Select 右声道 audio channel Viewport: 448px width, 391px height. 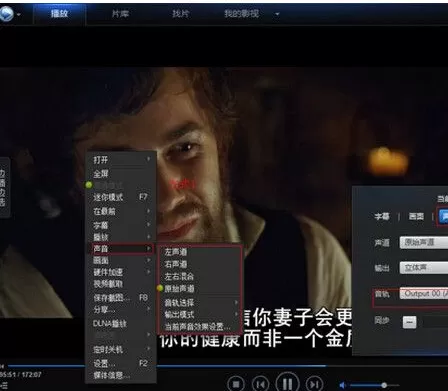[200, 264]
